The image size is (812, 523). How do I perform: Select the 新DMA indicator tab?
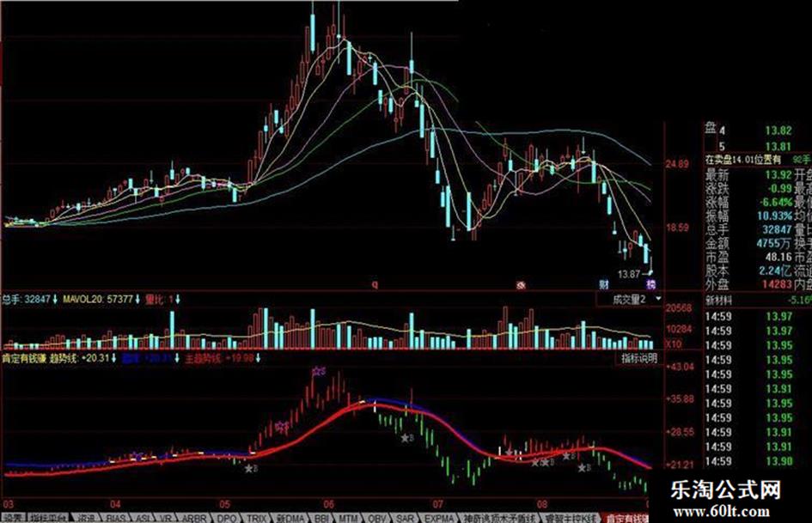290,518
